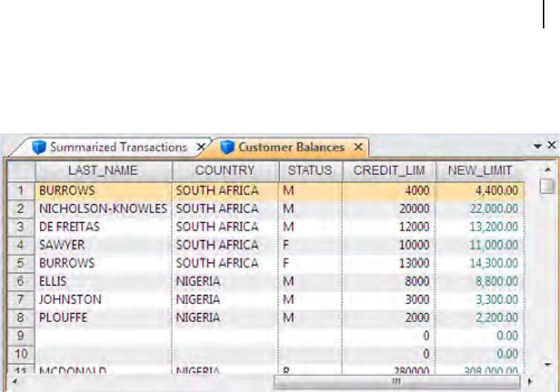Click new limit 4,400.00 cell
Image resolution: width=560 pixels, height=392 pixels.
point(480,191)
